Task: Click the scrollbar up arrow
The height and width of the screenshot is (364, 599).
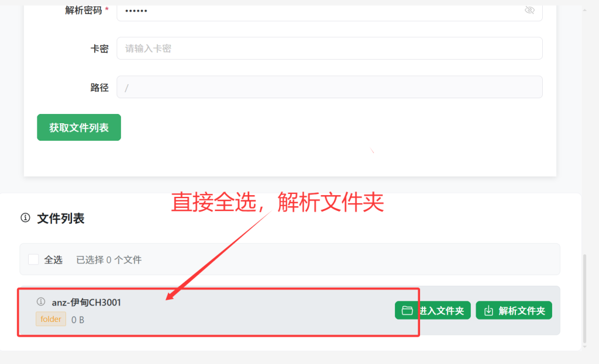Action: (584, 11)
